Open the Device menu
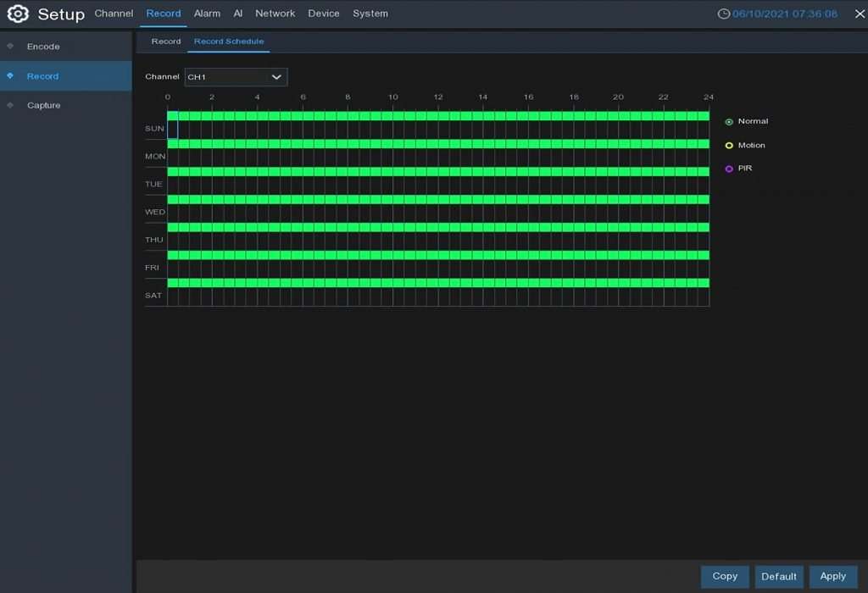 point(324,14)
